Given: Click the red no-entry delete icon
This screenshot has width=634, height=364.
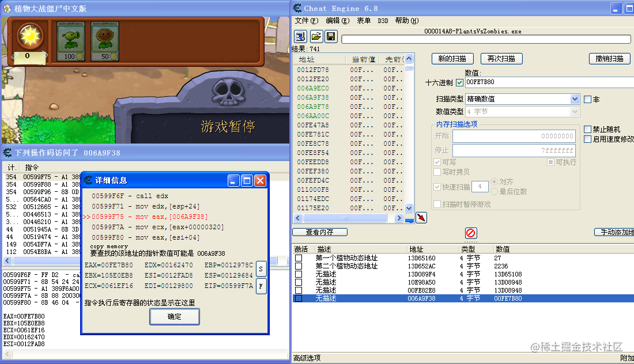Looking at the screenshot, I should click(x=471, y=233).
